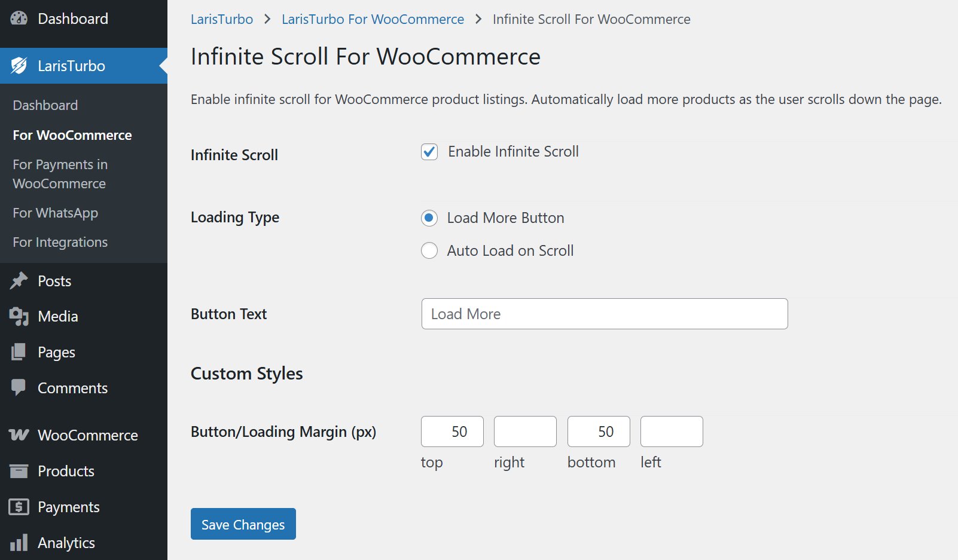This screenshot has width=958, height=560.
Task: Click the Comments speech bubble icon
Action: 19,387
